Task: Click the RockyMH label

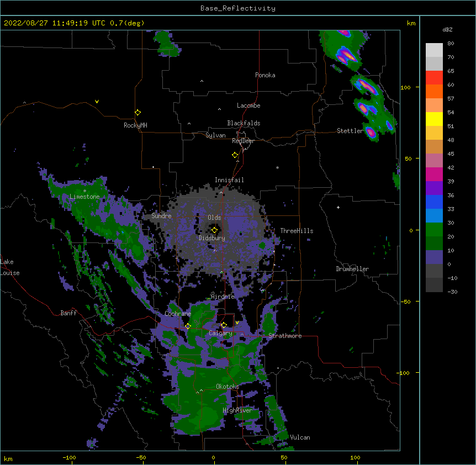Action: point(135,125)
